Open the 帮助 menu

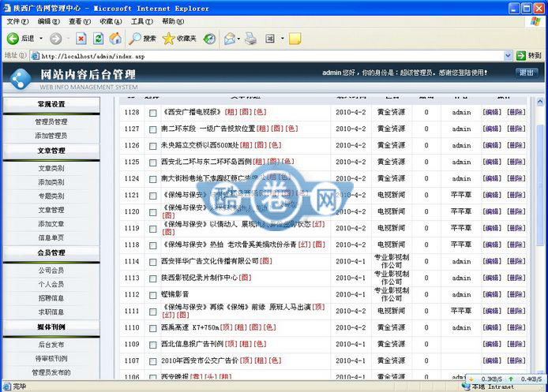(x=173, y=21)
